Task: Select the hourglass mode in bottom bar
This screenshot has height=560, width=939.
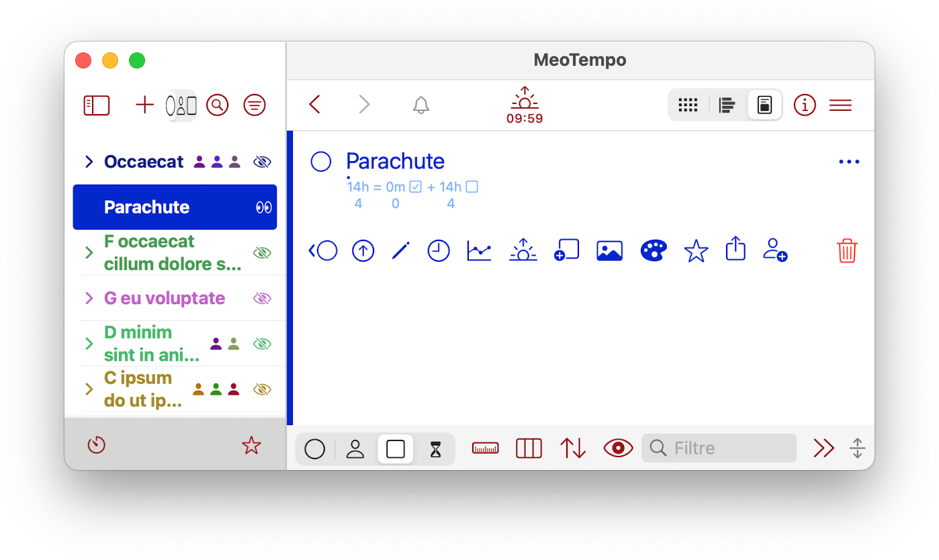Action: (x=436, y=449)
